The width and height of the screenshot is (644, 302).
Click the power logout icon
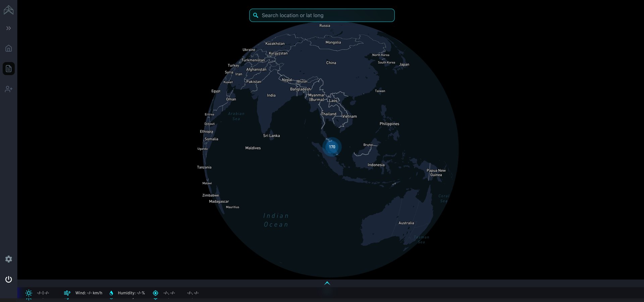tap(9, 279)
